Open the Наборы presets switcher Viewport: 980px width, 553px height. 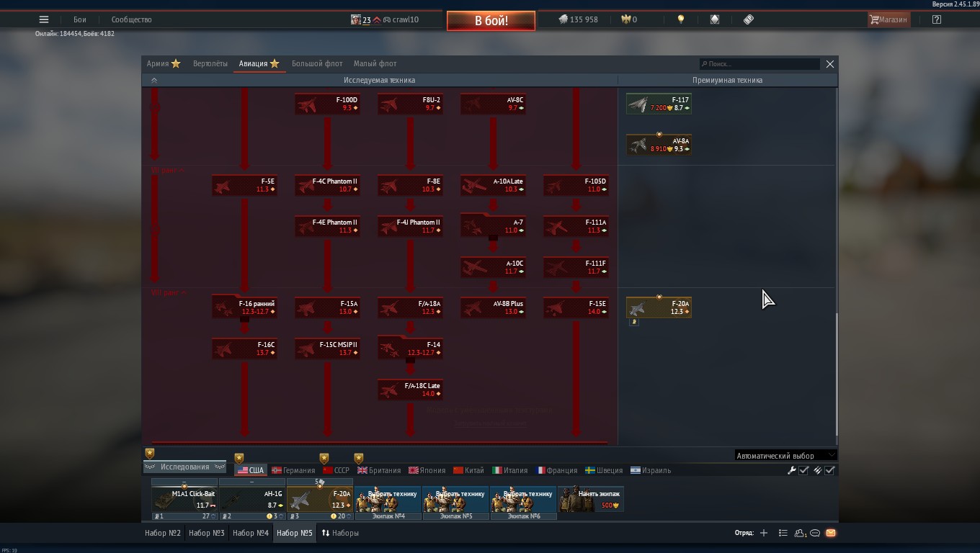[x=340, y=533]
